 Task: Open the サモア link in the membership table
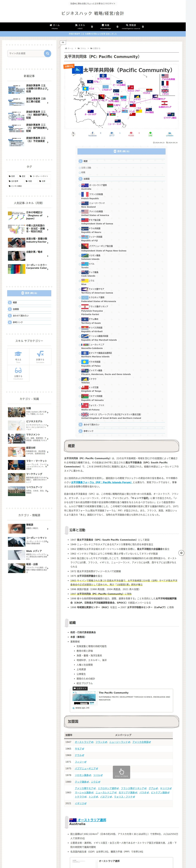click(79, 749)
